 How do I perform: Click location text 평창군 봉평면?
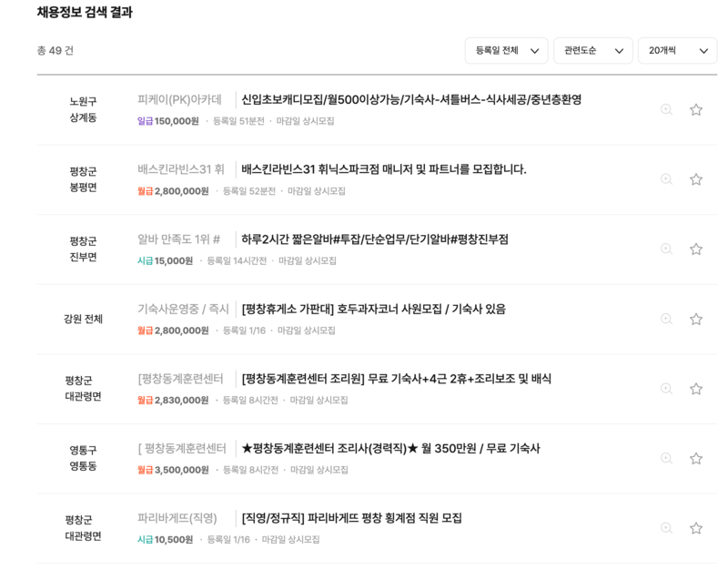pos(83,179)
